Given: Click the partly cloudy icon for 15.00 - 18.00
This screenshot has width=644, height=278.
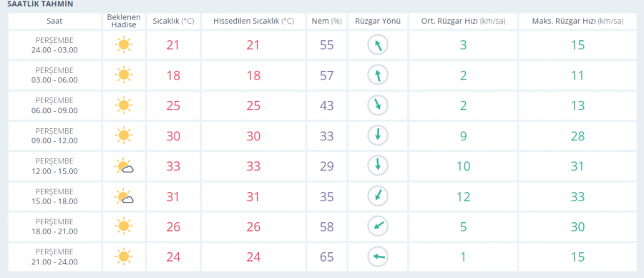Looking at the screenshot, I should pos(124,196).
